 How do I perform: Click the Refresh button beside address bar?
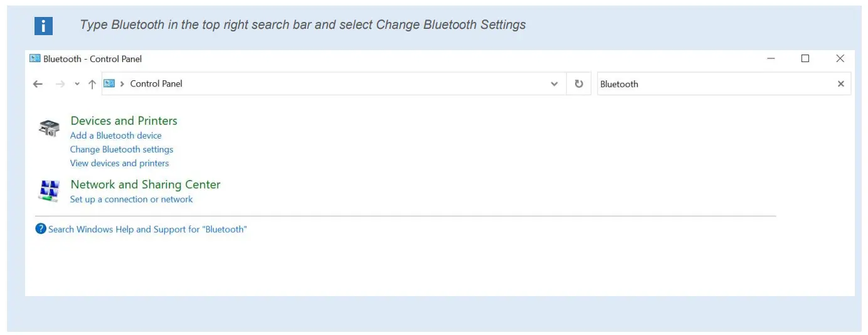[x=579, y=84]
